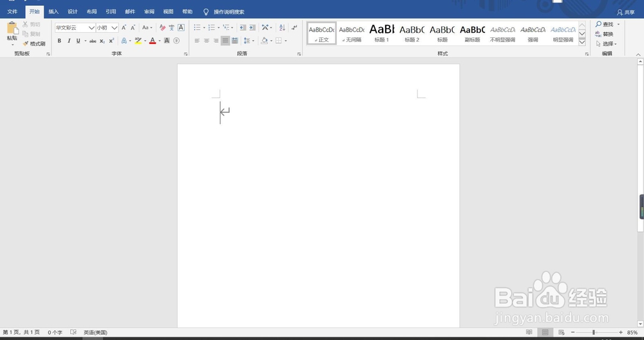Click the numbered list icon
Image resolution: width=644 pixels, height=340 pixels.
pos(211,28)
